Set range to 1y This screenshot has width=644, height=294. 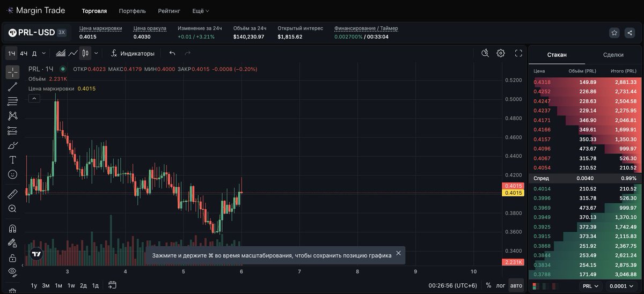click(x=34, y=285)
